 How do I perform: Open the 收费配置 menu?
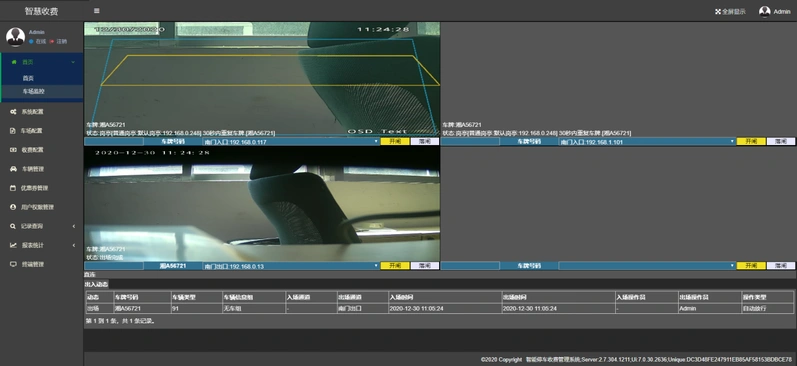42,150
